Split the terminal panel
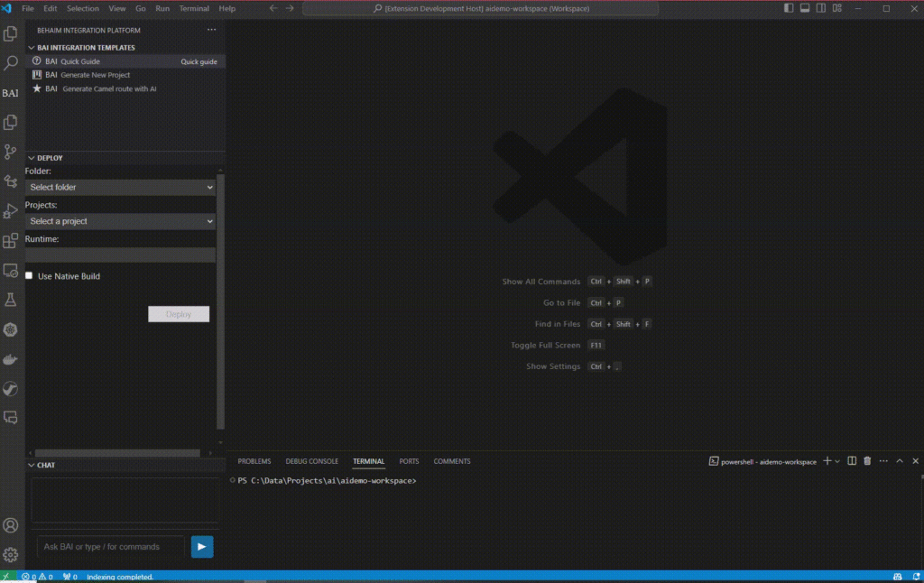This screenshot has width=924, height=583. click(x=852, y=461)
